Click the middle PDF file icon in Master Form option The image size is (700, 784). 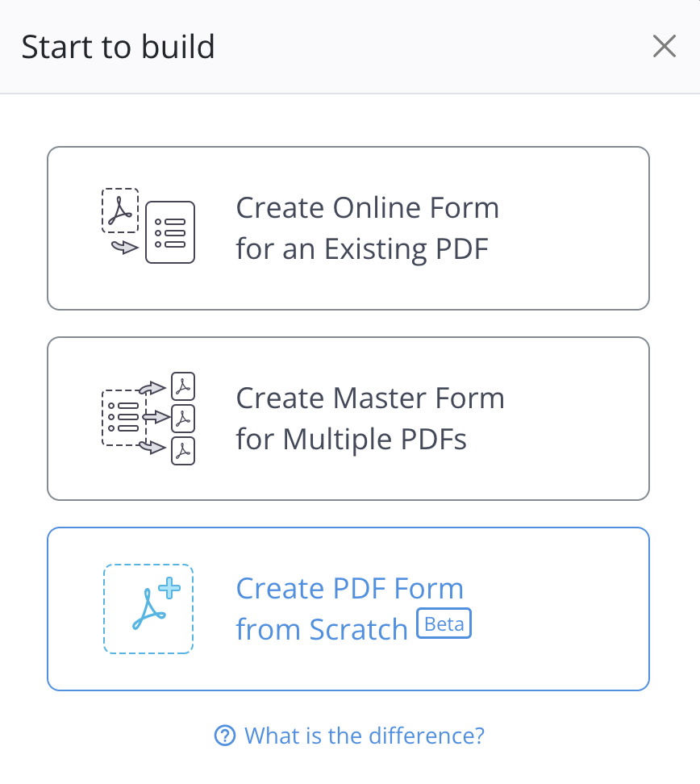click(185, 419)
